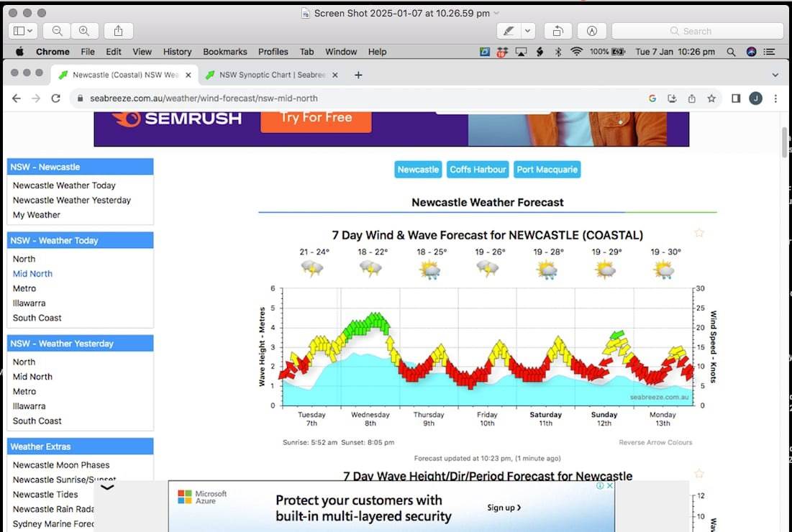The width and height of the screenshot is (792, 532).
Task: Open the Chrome tab search chevron
Action: [x=775, y=75]
